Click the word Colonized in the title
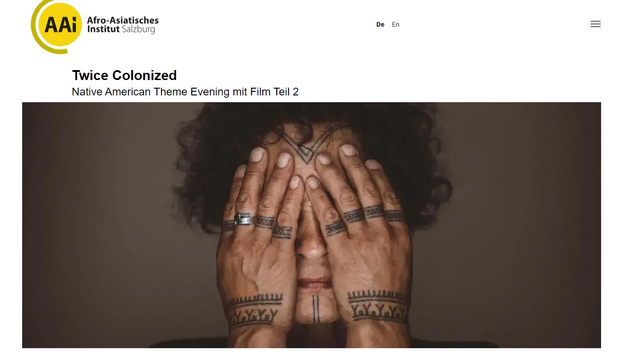 click(x=144, y=75)
